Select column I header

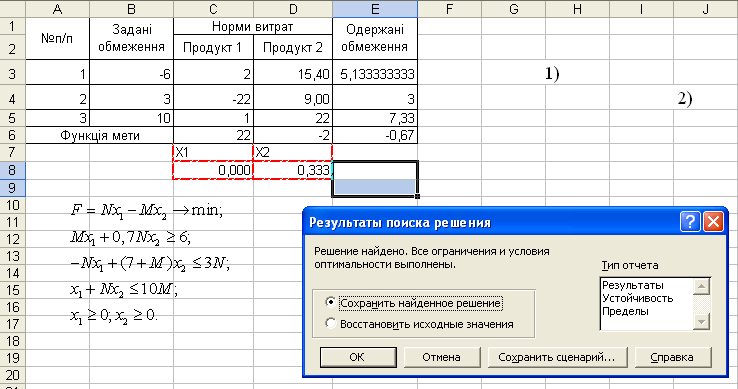(642, 9)
